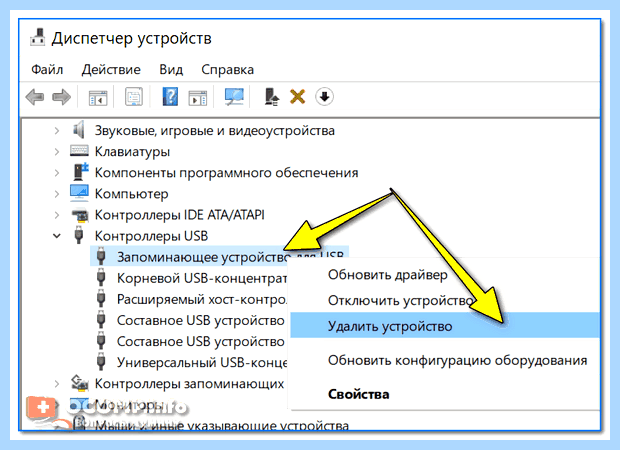Expand Контроллеры IDE ATA/ATAPI node
620x450 pixels.
tap(57, 215)
